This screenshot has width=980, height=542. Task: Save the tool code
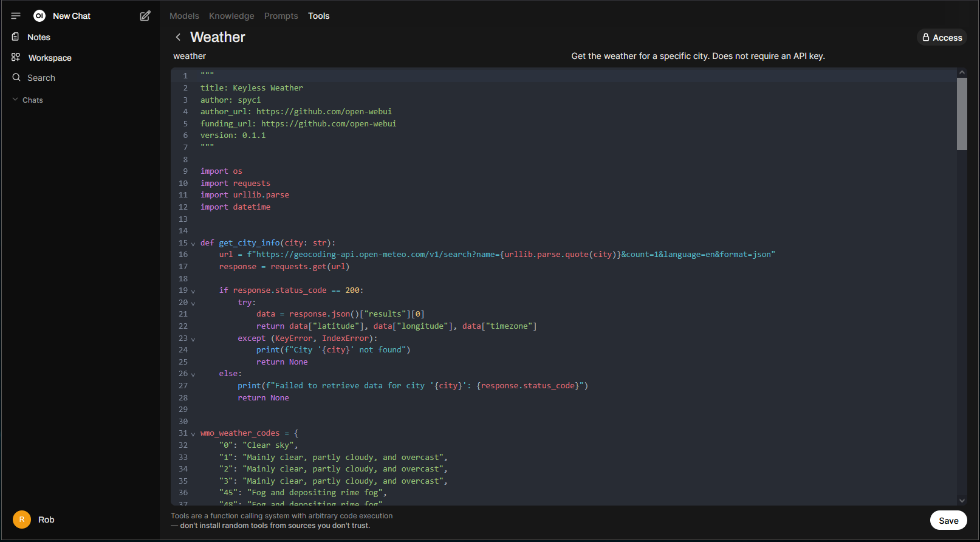948,520
